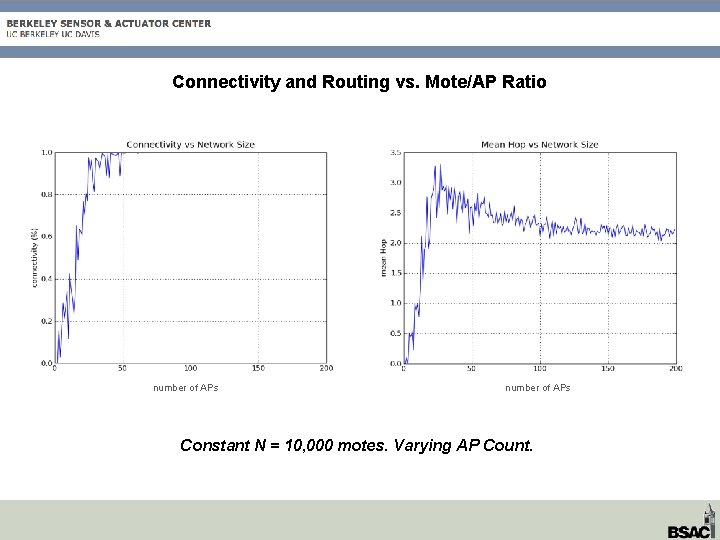Viewport: 720px width, 540px height.
Task: Click the 'mean Hop' y-axis label
Action: click(383, 258)
